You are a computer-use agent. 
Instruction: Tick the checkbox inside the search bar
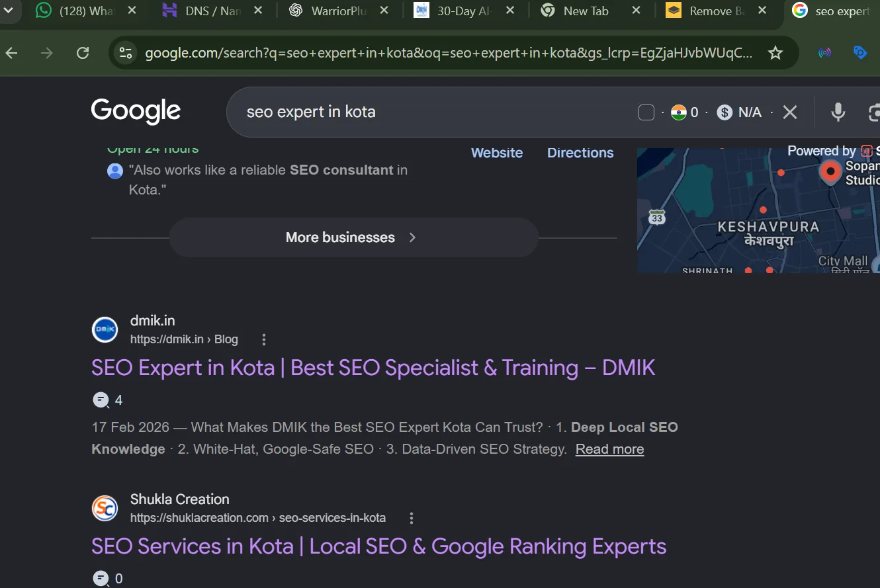click(646, 112)
